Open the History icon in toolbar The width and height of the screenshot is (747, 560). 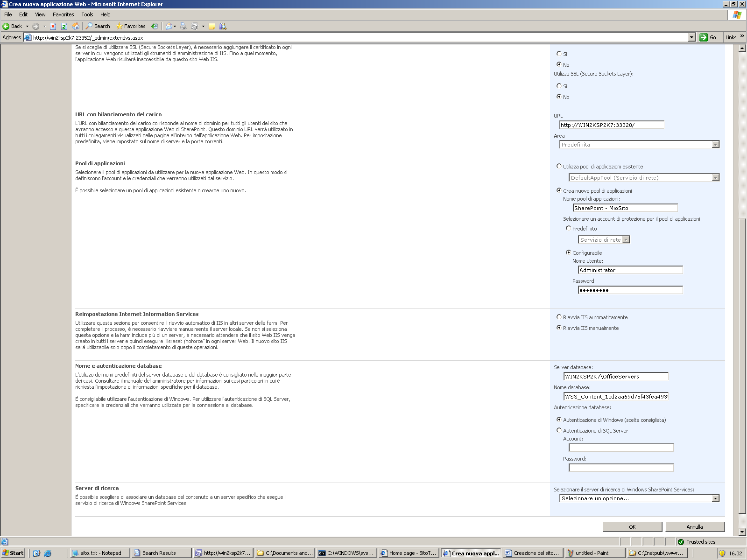click(155, 26)
